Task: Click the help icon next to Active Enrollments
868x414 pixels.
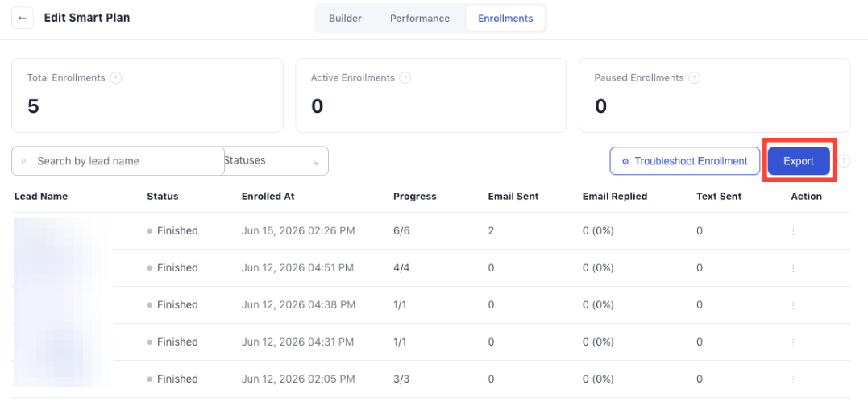Action: (x=405, y=78)
